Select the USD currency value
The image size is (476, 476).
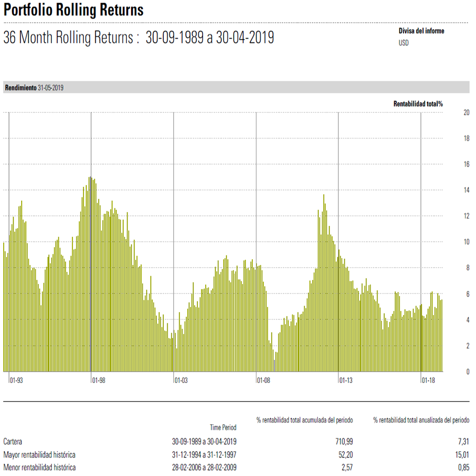point(404,43)
